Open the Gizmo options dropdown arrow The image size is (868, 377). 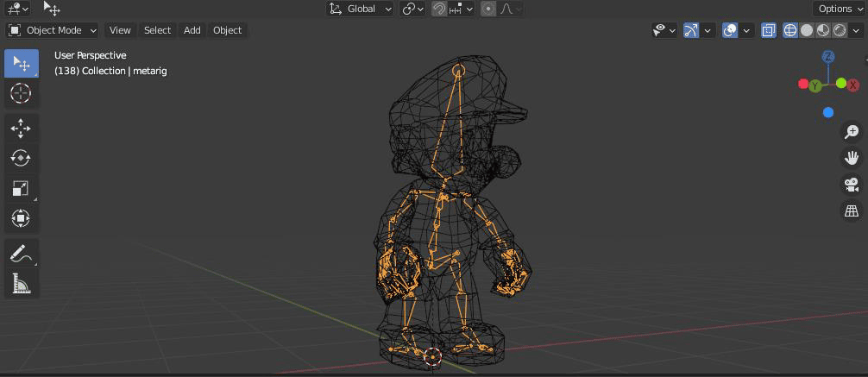click(708, 30)
